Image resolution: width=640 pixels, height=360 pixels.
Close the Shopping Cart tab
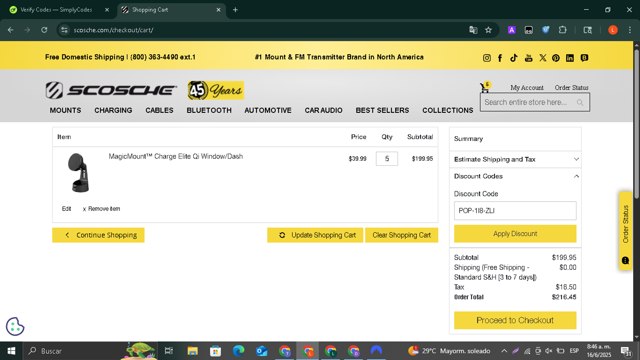tap(218, 10)
